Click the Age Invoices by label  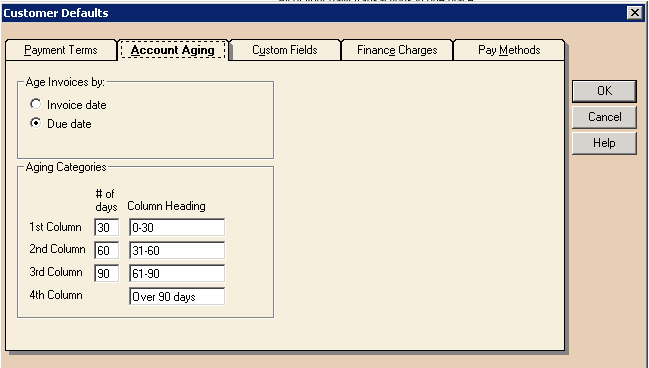coord(65,82)
